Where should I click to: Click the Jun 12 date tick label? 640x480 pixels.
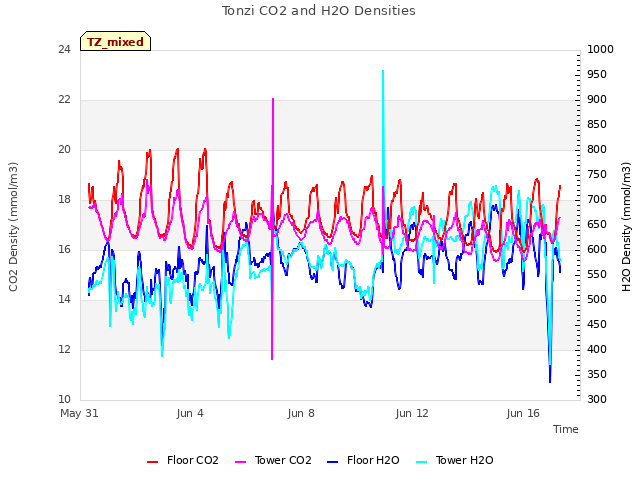tap(412, 413)
